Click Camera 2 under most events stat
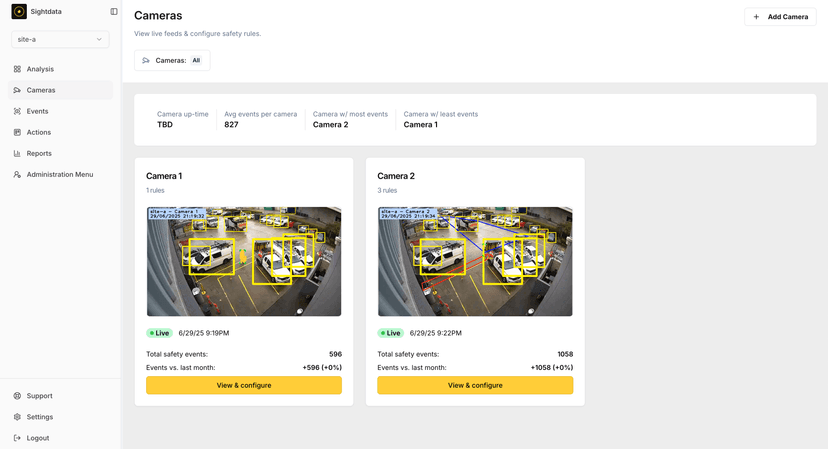Image resolution: width=828 pixels, height=449 pixels. (x=331, y=125)
